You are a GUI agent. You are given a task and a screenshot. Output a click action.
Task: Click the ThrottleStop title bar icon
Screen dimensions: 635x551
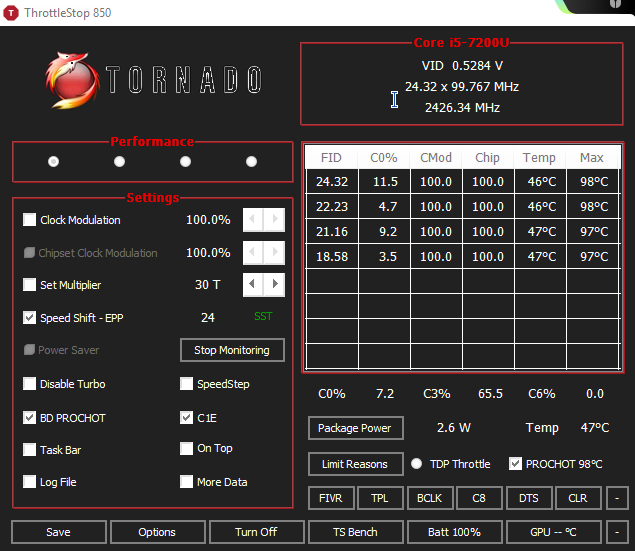coord(11,13)
